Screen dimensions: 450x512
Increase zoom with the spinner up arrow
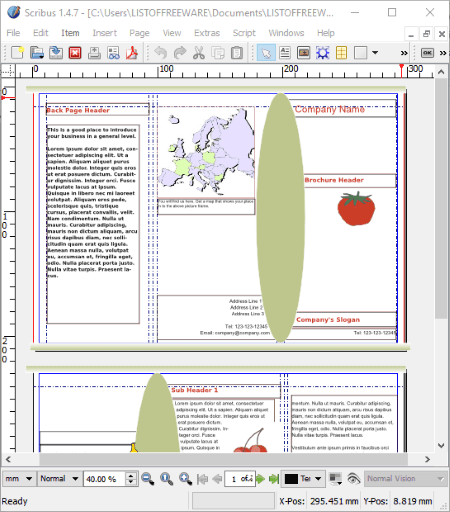tap(131, 475)
